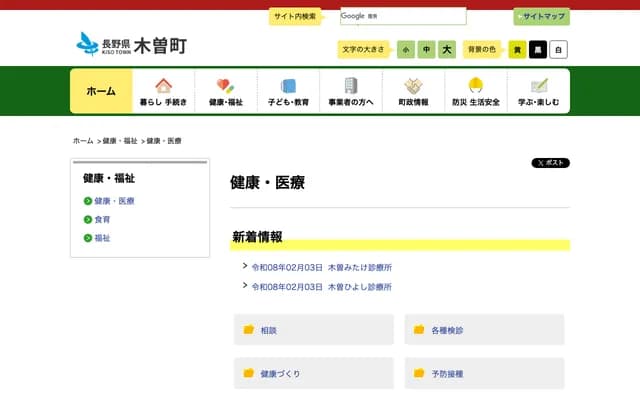Open the 健康・福祉 heart icon

226,86
